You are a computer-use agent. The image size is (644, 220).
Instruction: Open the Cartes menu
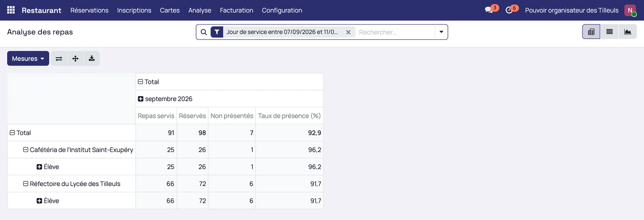[169, 10]
